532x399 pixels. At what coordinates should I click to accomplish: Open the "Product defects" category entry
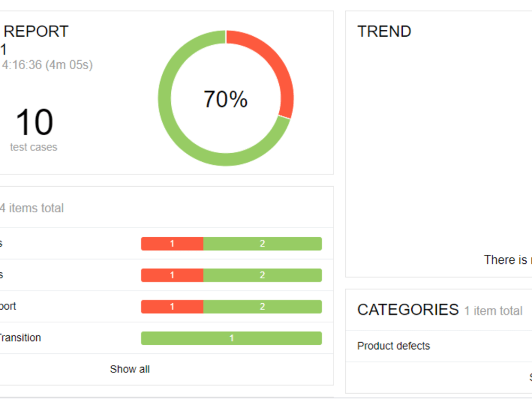394,346
